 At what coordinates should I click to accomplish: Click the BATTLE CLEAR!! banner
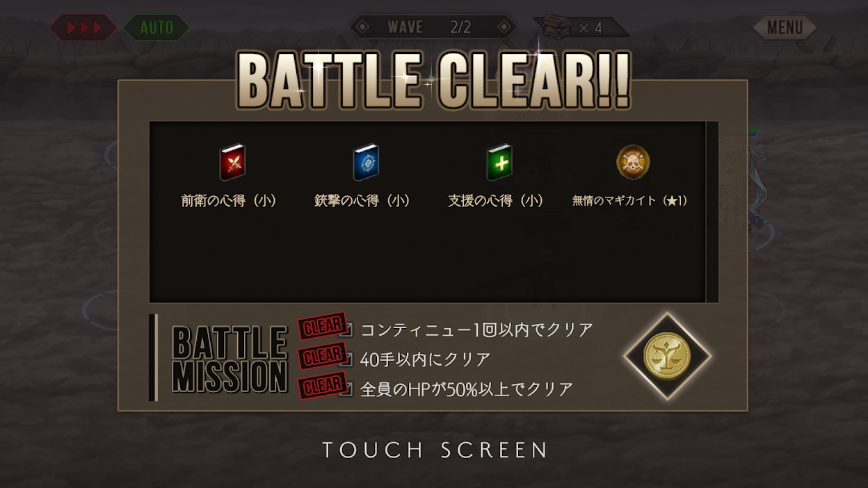coord(434,79)
